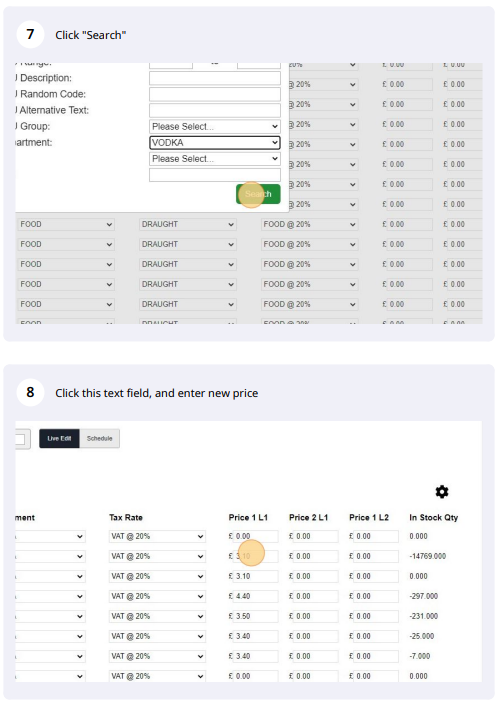The height and width of the screenshot is (704, 499).
Task: Click the empty text field above Search button
Action: click(215, 175)
